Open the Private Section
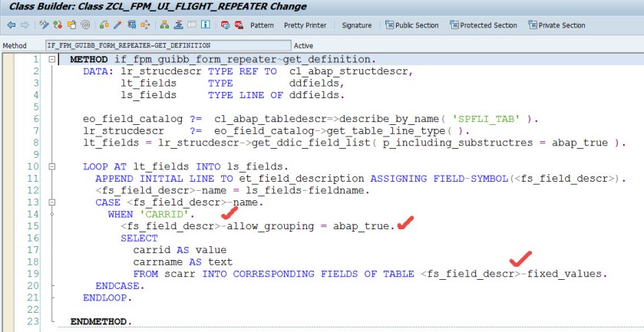Screen dimensions: 644x332 click(x=556, y=25)
